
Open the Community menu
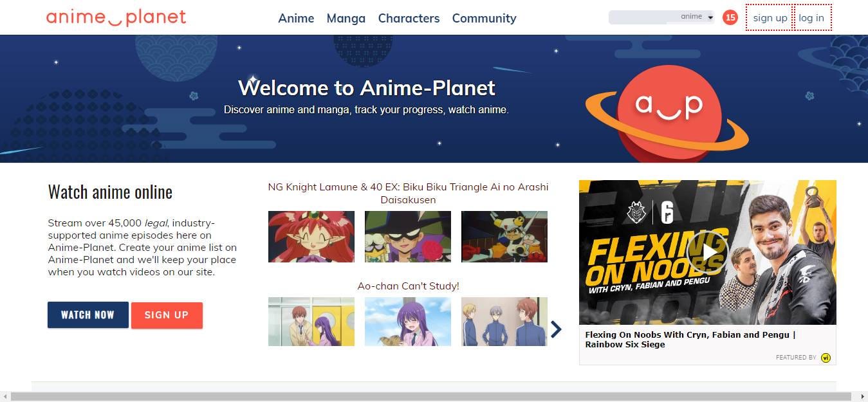point(484,18)
